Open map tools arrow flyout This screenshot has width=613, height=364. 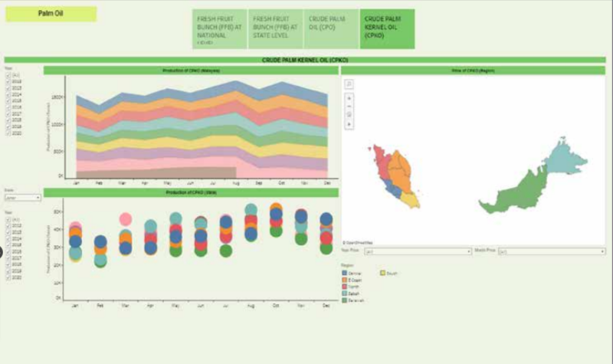[349, 123]
